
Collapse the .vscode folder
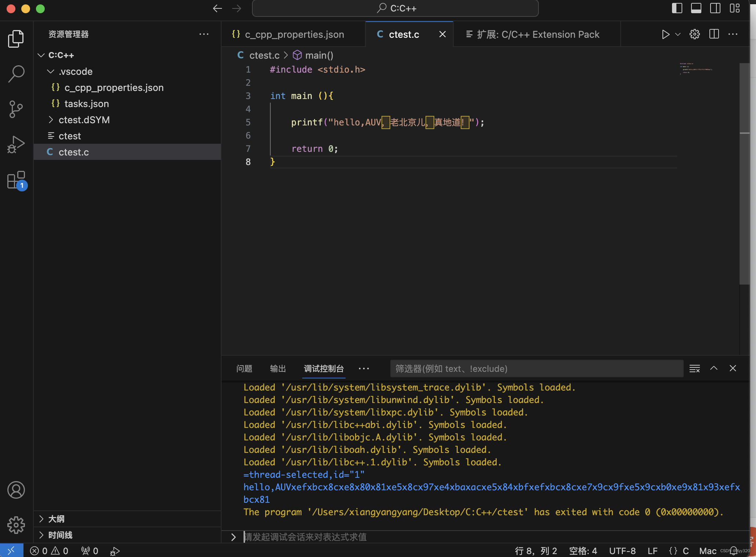(x=51, y=71)
